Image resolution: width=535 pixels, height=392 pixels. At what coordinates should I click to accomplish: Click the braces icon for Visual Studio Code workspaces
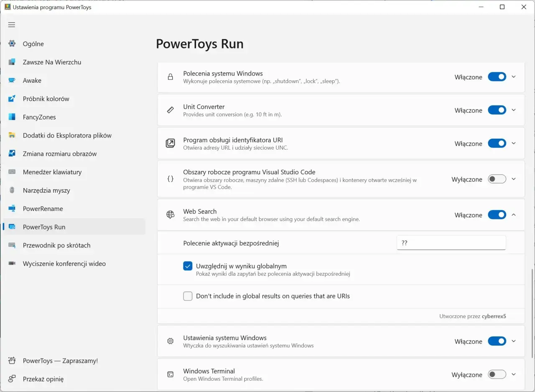pyautogui.click(x=170, y=179)
